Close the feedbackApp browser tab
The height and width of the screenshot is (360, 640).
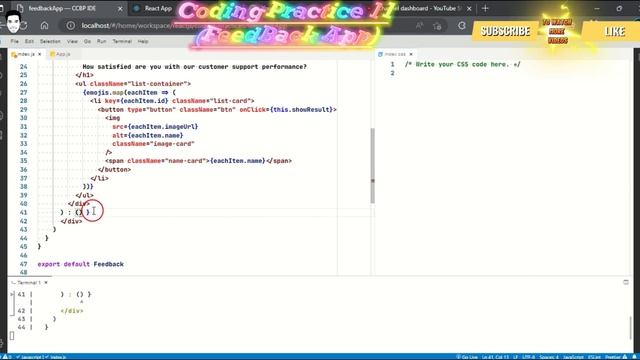click(120, 8)
